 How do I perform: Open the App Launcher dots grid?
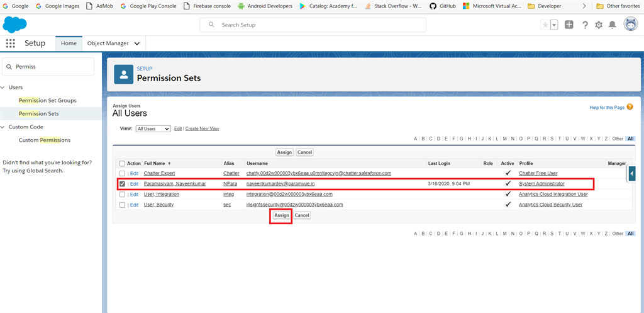(11, 43)
